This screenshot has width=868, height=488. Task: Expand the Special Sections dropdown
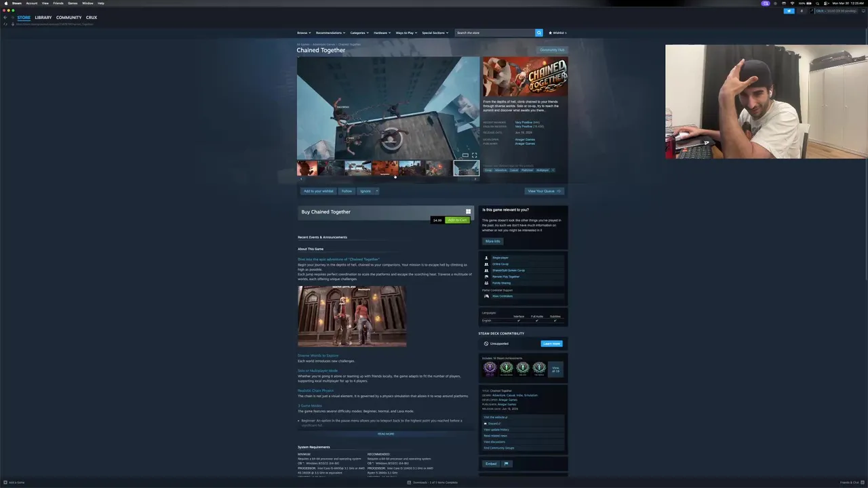[x=435, y=33]
